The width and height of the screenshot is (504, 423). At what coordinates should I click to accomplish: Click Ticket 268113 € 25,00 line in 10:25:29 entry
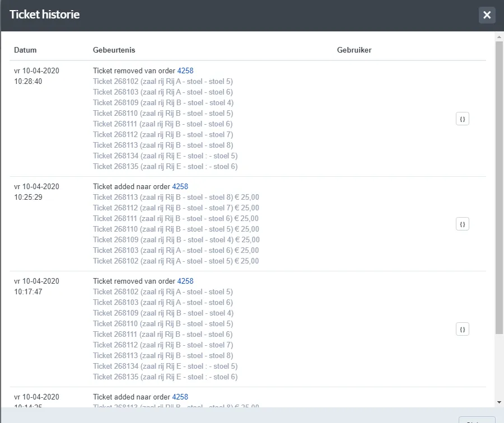[x=176, y=197]
